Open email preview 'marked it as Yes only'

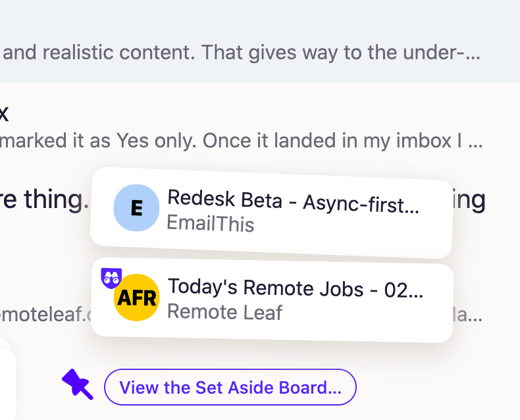(x=241, y=141)
